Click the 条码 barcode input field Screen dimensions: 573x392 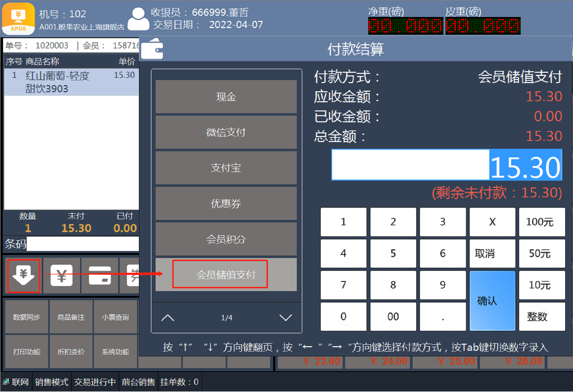(x=83, y=244)
